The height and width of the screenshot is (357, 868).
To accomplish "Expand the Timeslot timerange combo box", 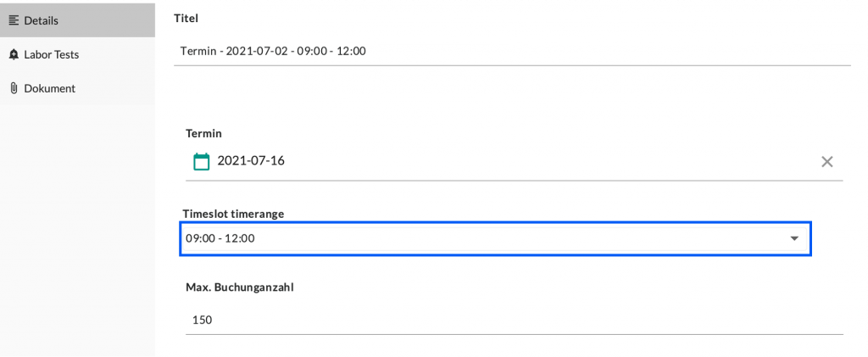I will pos(496,239).
